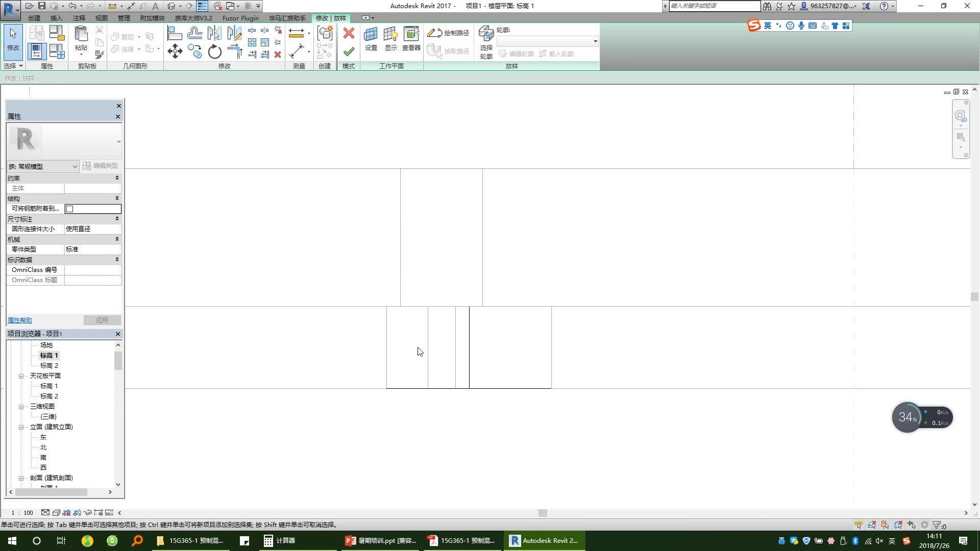Select the Move tool in the Modify panel
Viewport: 980px width, 551px height.
pos(175,51)
